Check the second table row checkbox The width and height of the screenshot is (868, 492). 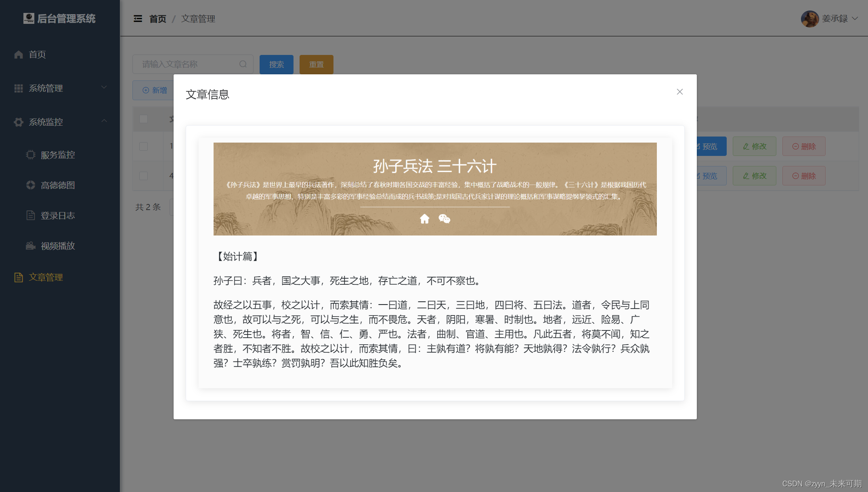(143, 176)
